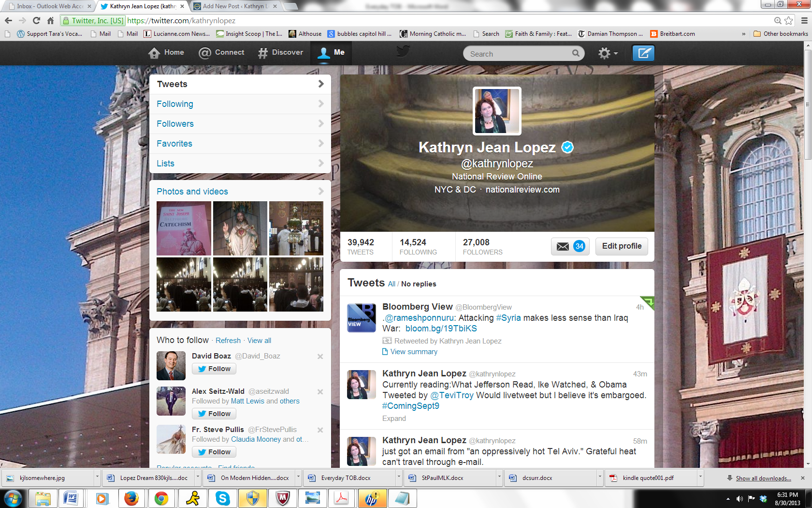The height and width of the screenshot is (508, 812).
Task: Click the browser back arrow
Action: [8, 20]
